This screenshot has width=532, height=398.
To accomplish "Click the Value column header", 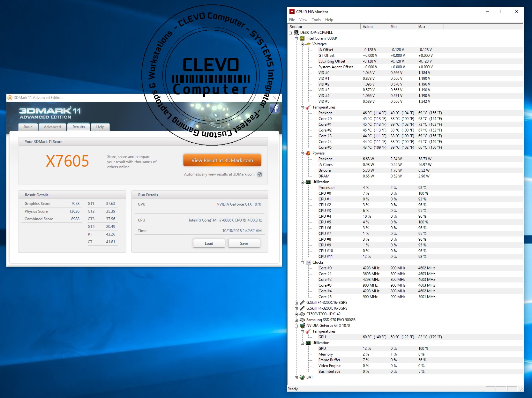I will pyautogui.click(x=374, y=26).
